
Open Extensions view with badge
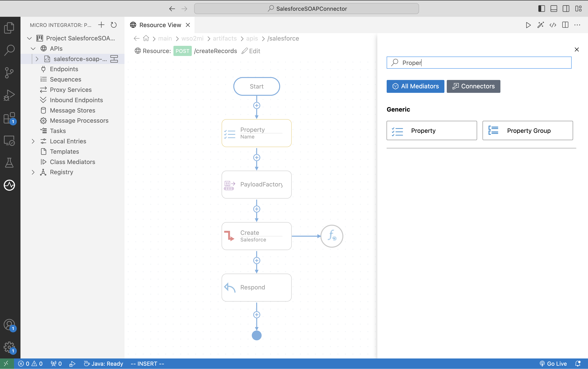click(x=9, y=118)
